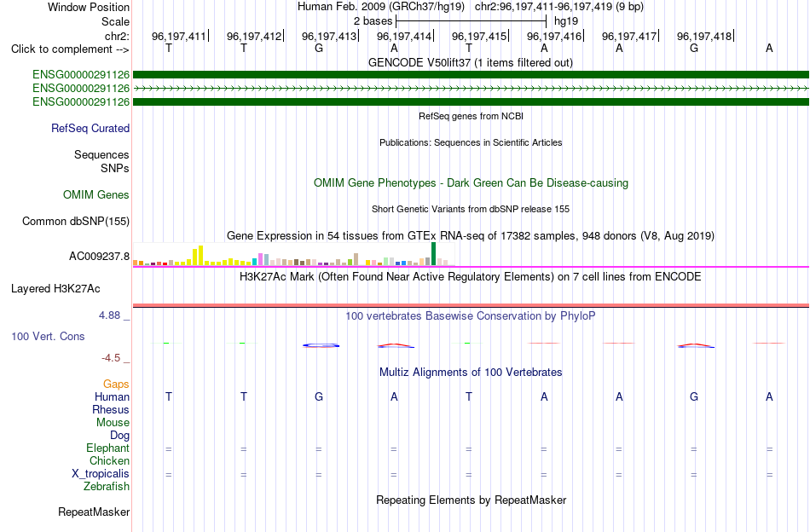Click the OMIM Gene Phenotypes track title

pyautogui.click(x=472, y=182)
